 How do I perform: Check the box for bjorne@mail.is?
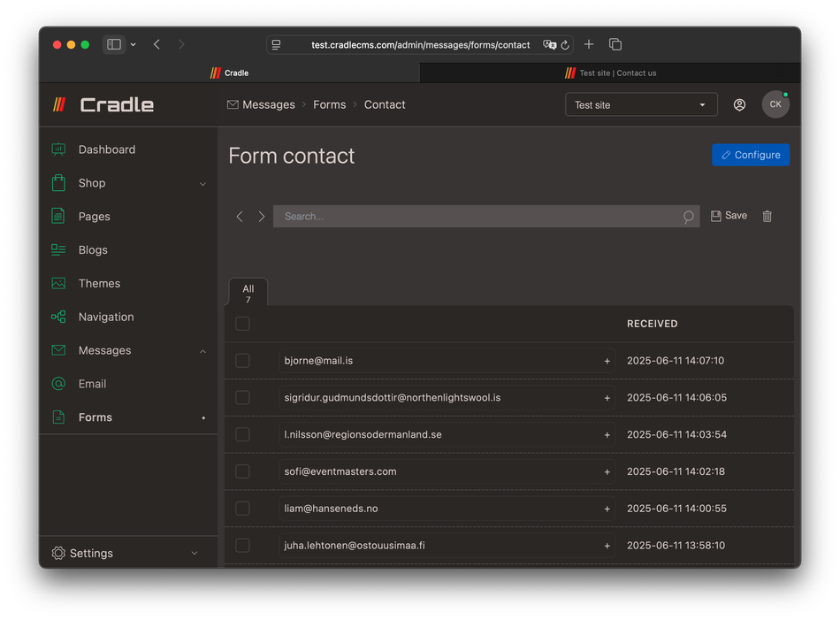coord(242,361)
